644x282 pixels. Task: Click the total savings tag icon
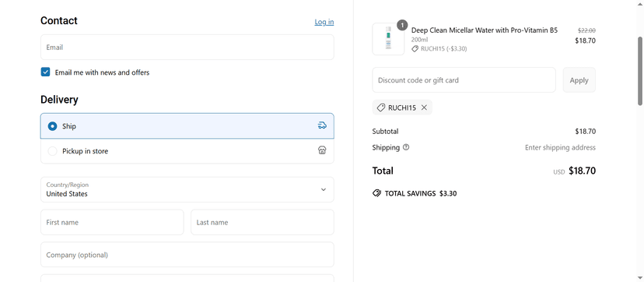(x=376, y=193)
